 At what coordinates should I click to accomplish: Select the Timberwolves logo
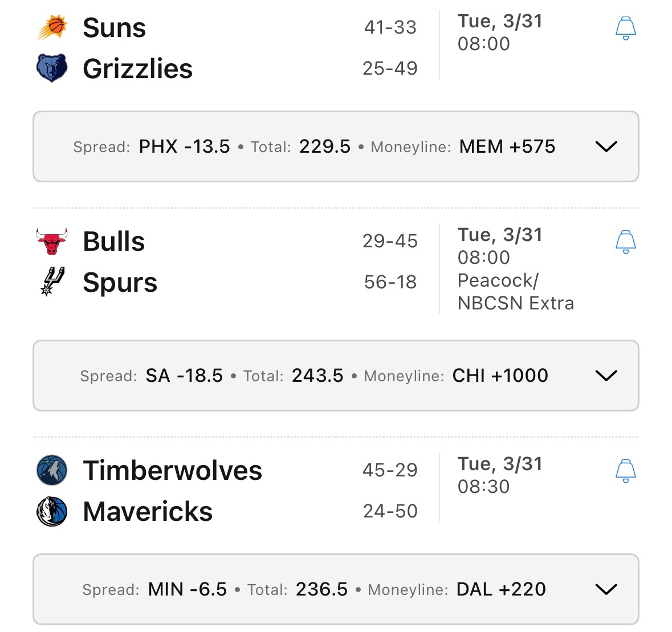tap(51, 470)
